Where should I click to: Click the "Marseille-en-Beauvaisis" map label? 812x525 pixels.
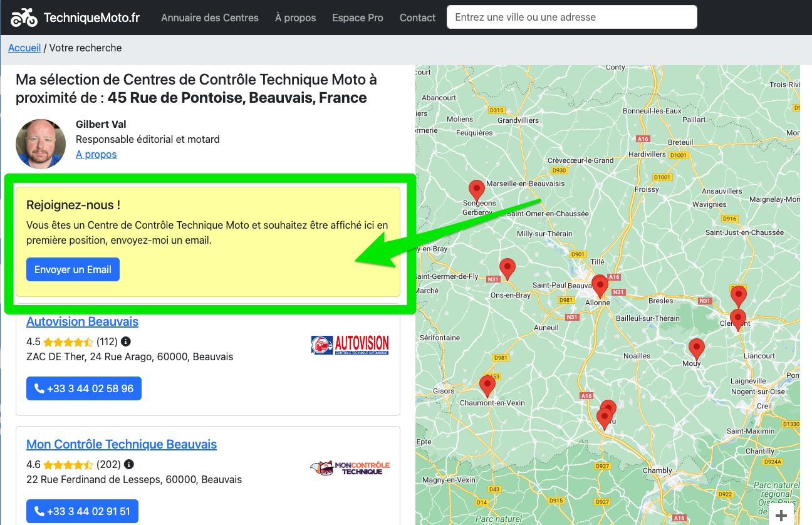click(526, 184)
